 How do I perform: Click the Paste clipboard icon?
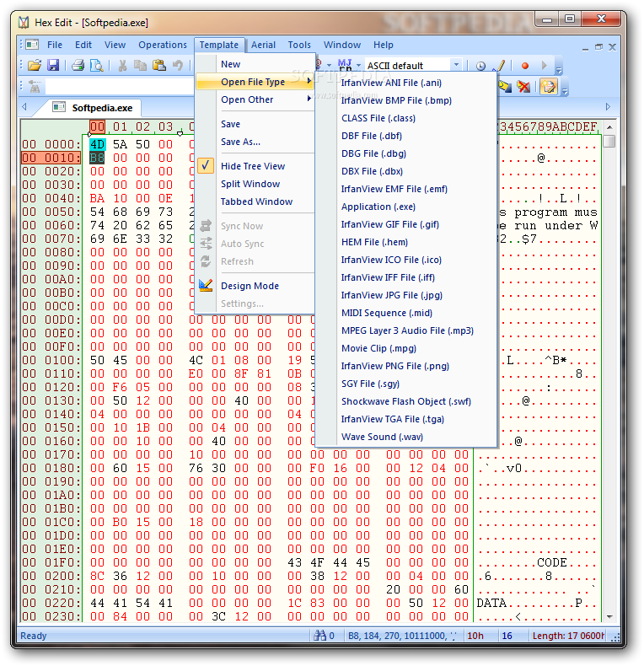[159, 66]
